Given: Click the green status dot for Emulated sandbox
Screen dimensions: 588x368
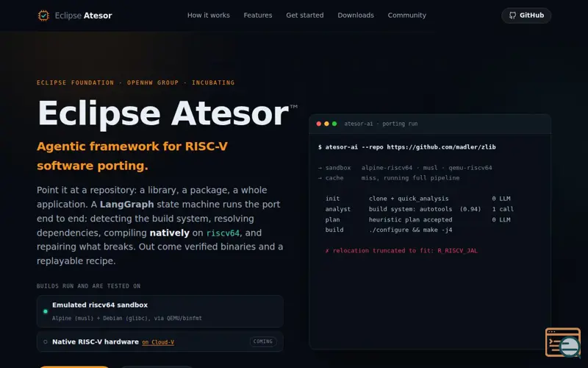Looking at the screenshot, I should 46,311.
